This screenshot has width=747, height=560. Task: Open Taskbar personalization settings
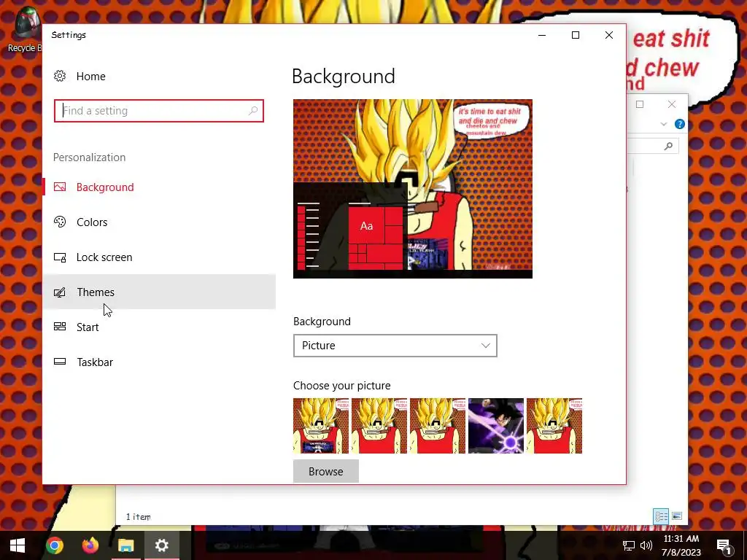159,362
